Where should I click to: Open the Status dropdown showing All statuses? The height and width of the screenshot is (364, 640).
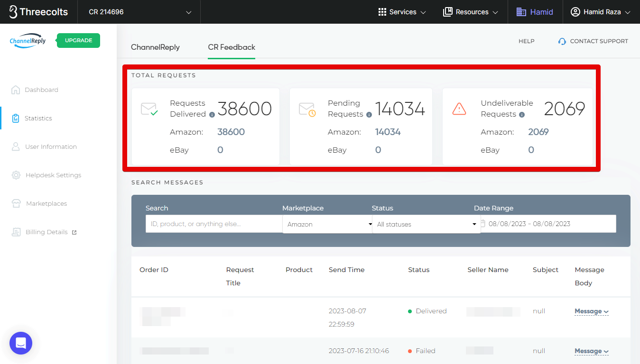pyautogui.click(x=426, y=224)
